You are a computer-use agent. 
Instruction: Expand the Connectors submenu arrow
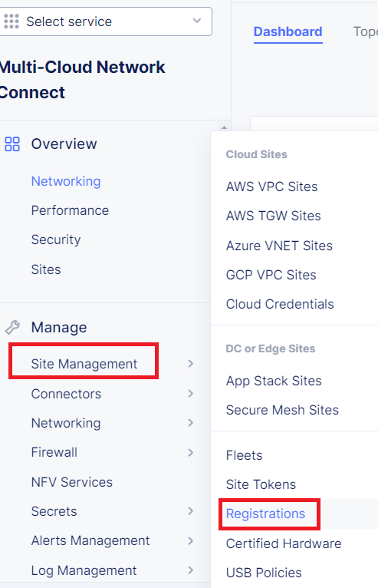click(x=191, y=393)
